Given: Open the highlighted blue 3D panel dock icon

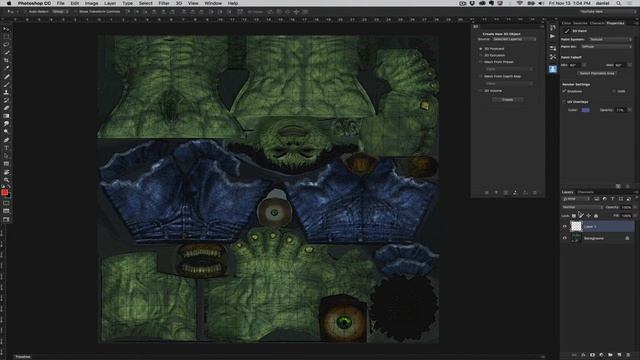Looking at the screenshot, I should click(x=553, y=69).
